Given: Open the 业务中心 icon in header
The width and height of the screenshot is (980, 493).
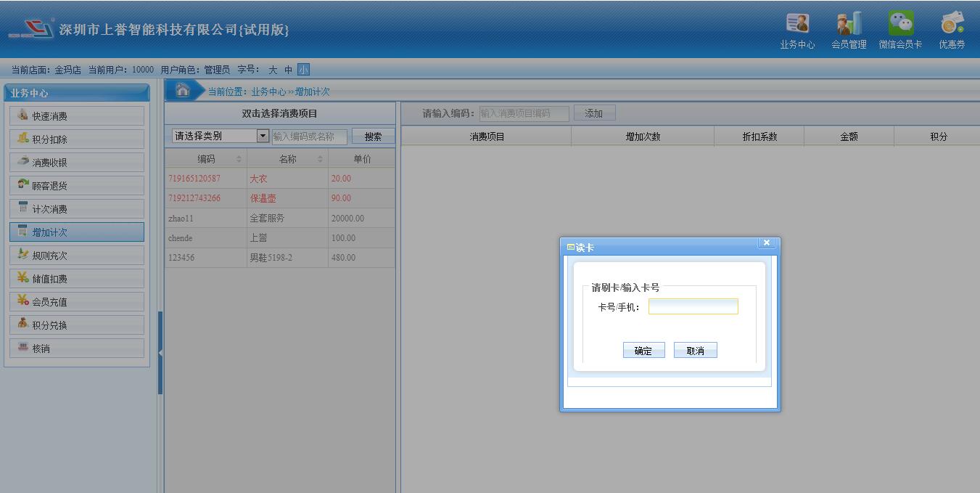Looking at the screenshot, I should (x=797, y=25).
